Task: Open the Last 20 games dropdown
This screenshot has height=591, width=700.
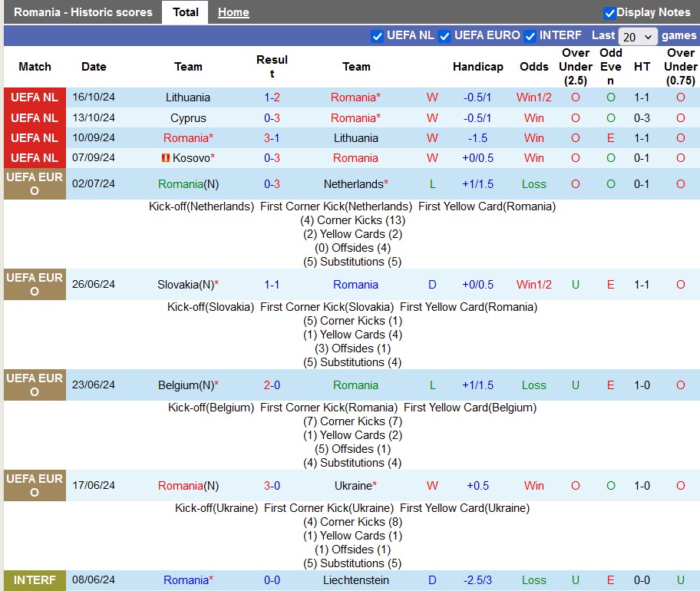Action: (638, 37)
